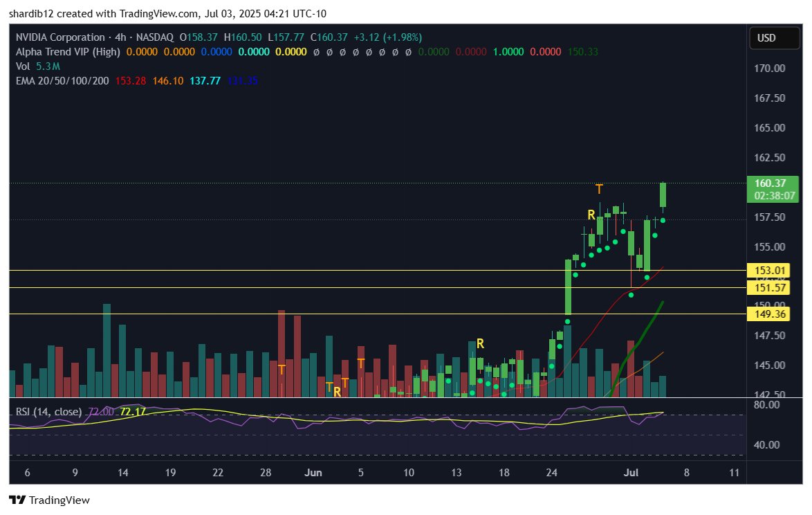Click the 14 date label on the time axis
This screenshot has height=515, width=812.
122,473
